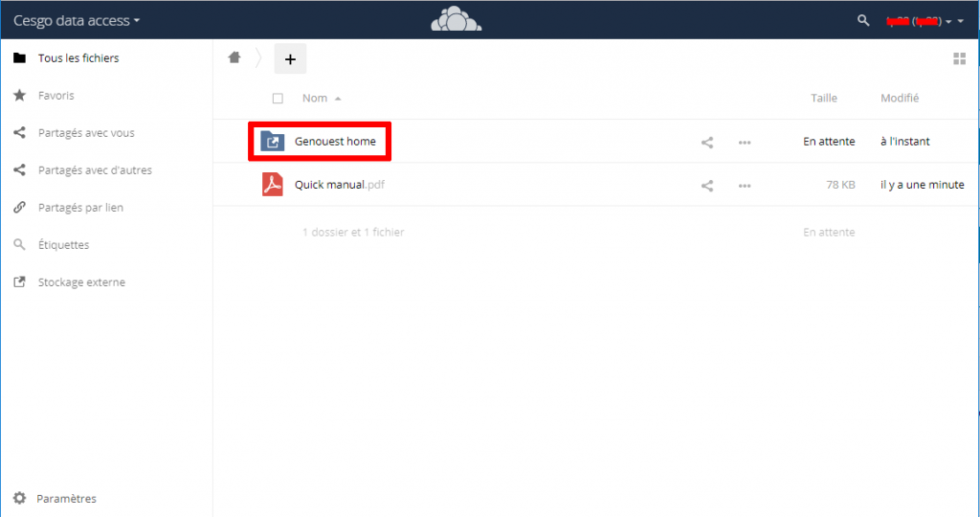Share the Quick manual.pdf file
Viewport: 980px width, 517px height.
[707, 186]
